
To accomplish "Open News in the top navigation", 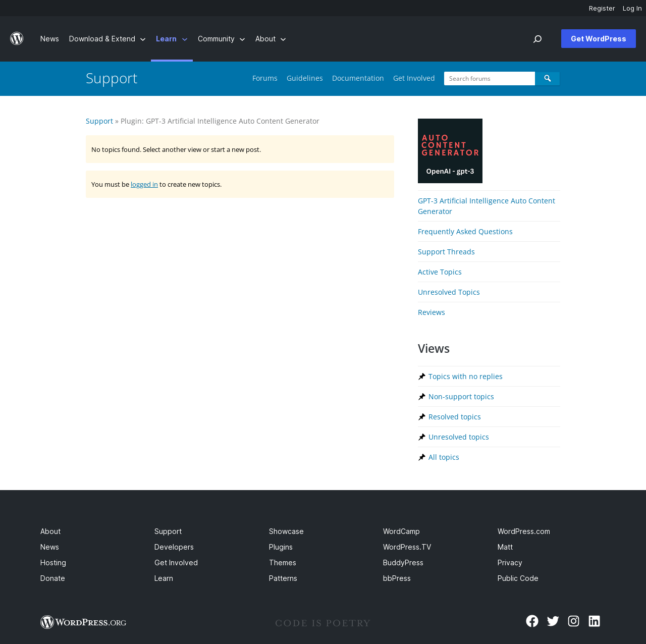I will click(x=49, y=39).
